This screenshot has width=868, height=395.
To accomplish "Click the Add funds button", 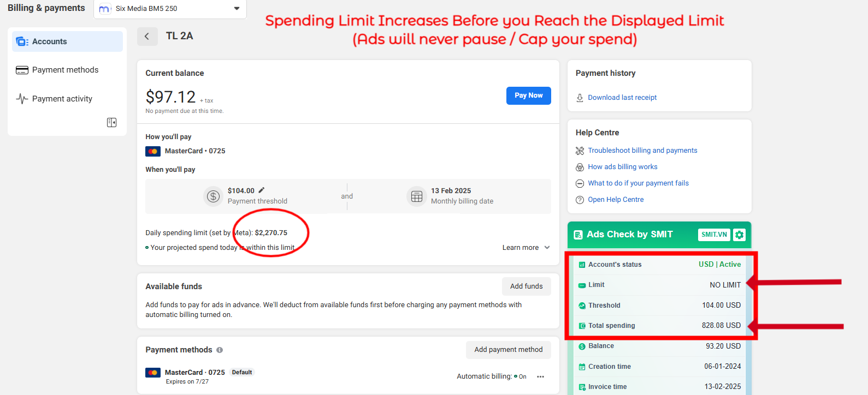I will pos(527,286).
